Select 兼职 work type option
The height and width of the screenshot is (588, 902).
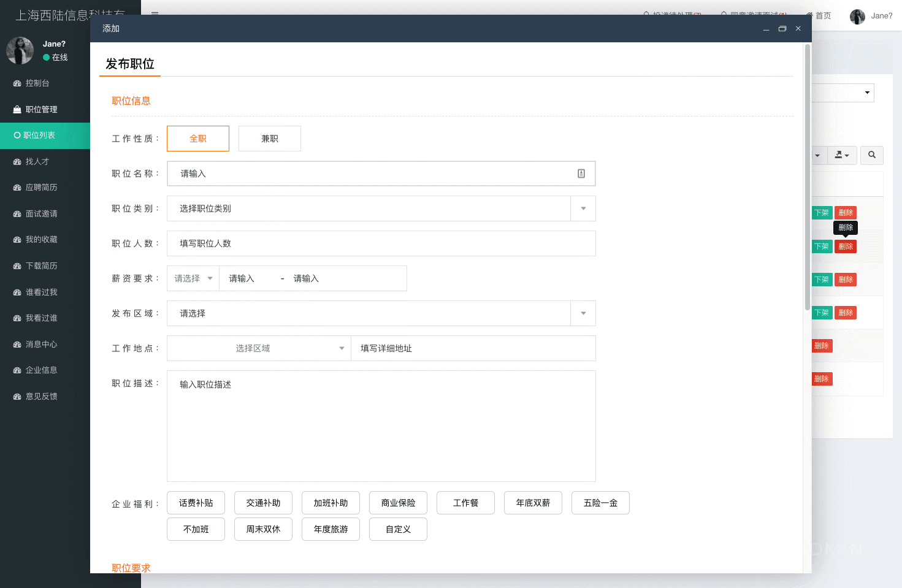coord(269,139)
